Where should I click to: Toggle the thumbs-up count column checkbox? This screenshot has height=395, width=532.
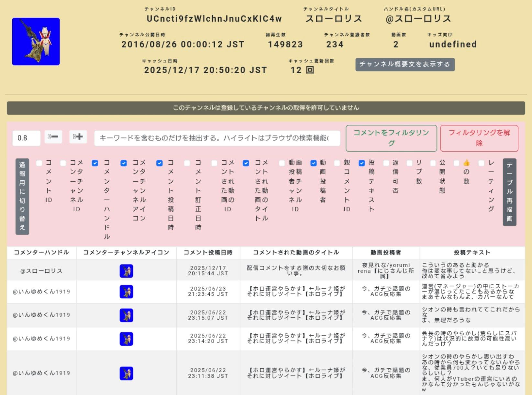tap(456, 163)
